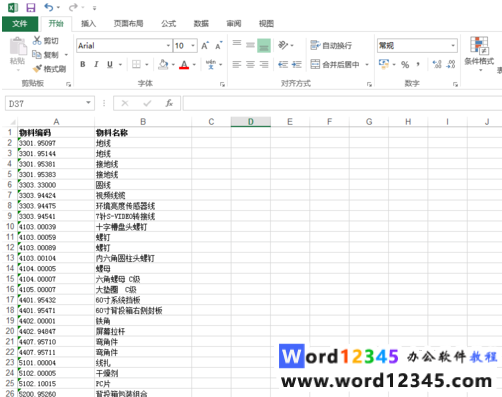Click the text orientation icon
The width and height of the screenshot is (502, 397).
click(x=283, y=45)
